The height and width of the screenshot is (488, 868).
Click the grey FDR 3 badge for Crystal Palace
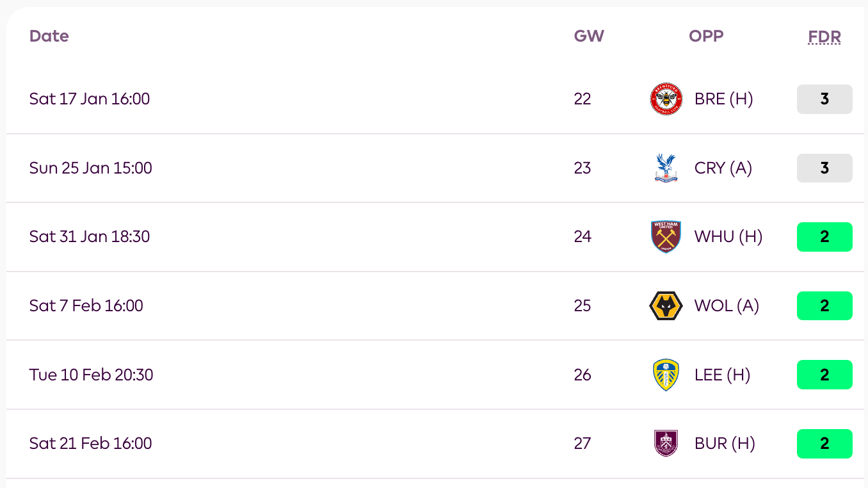pos(824,168)
